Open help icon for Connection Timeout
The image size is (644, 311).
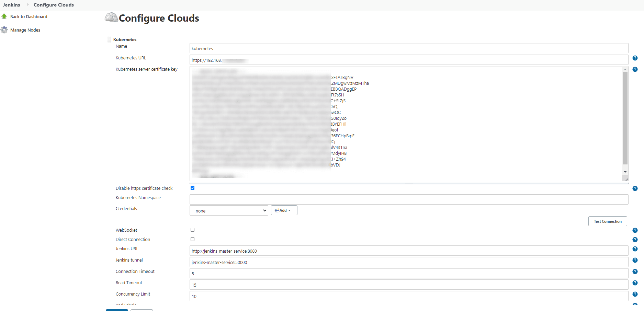tap(635, 272)
